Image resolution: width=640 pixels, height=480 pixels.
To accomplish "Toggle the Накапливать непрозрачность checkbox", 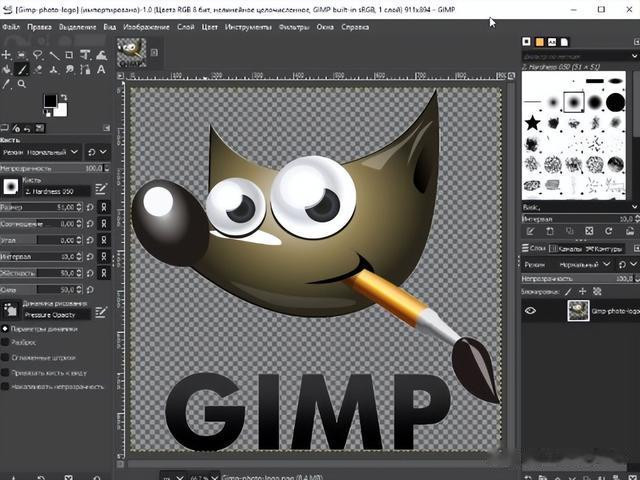I will coord(6,385).
